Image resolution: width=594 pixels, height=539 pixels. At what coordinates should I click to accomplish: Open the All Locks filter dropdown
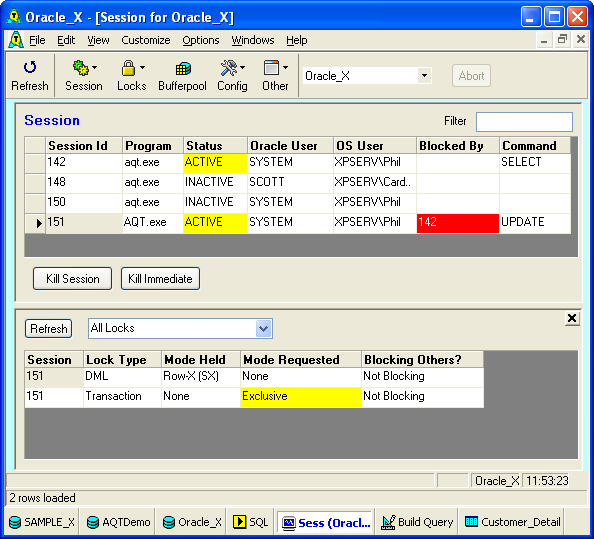264,328
